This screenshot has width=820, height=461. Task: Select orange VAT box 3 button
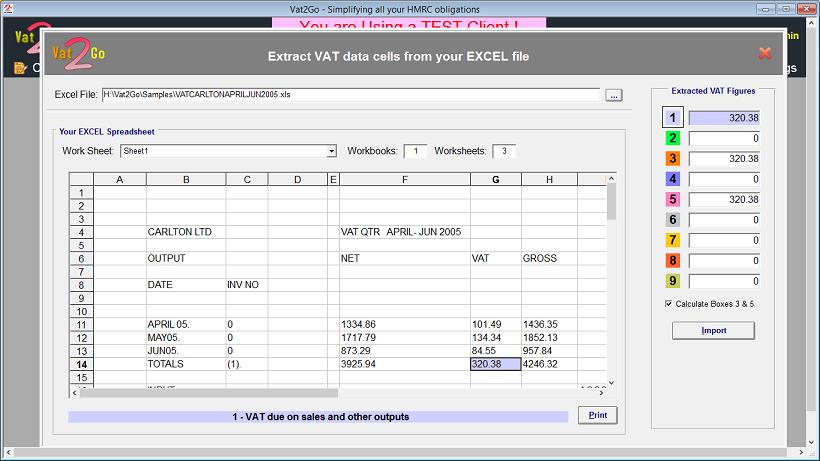673,158
